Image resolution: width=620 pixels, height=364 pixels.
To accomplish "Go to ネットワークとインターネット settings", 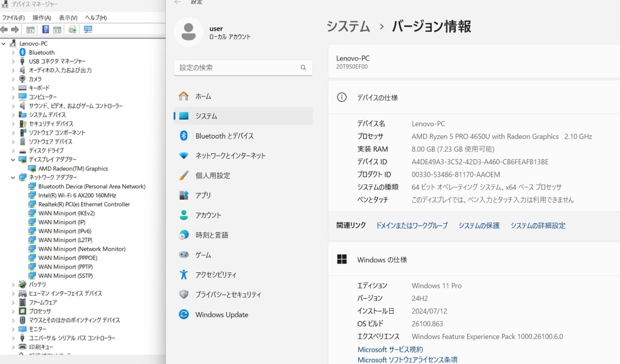I will coord(230,156).
